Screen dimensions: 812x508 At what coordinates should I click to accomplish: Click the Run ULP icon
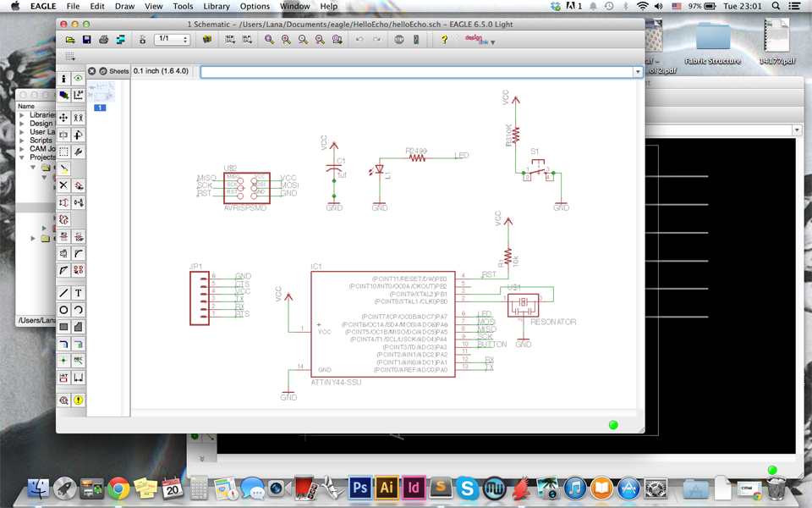coord(248,40)
